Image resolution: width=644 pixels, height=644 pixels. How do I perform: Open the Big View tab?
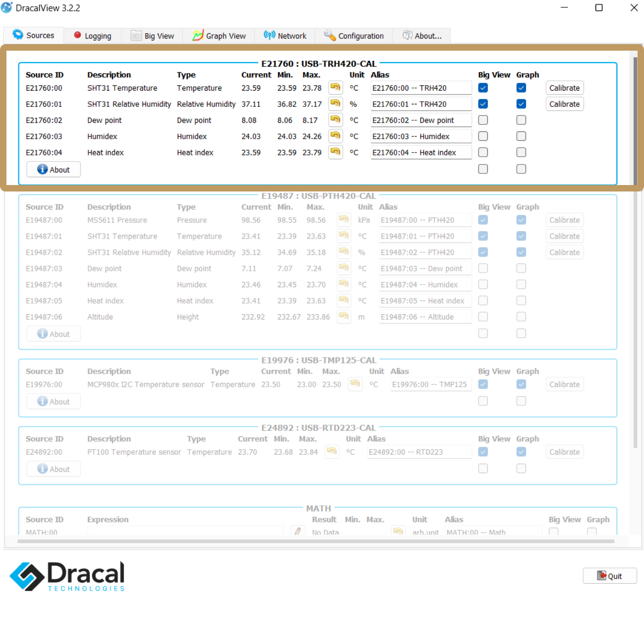coord(152,36)
